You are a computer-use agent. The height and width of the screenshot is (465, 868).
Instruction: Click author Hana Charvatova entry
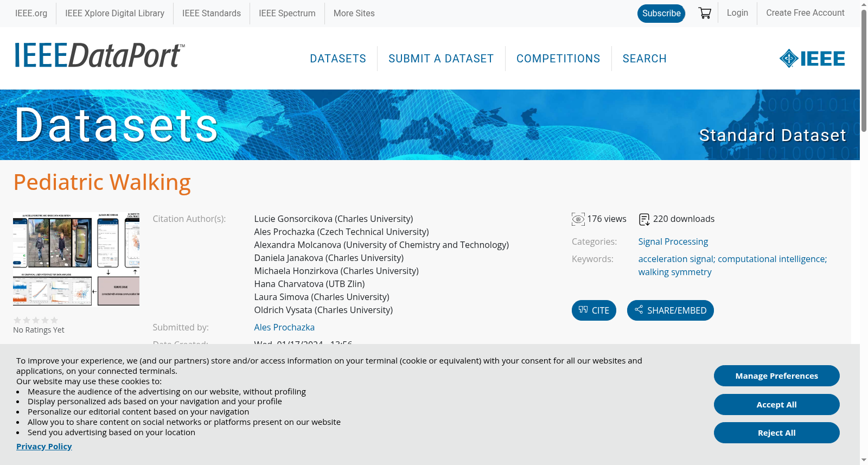(x=309, y=284)
